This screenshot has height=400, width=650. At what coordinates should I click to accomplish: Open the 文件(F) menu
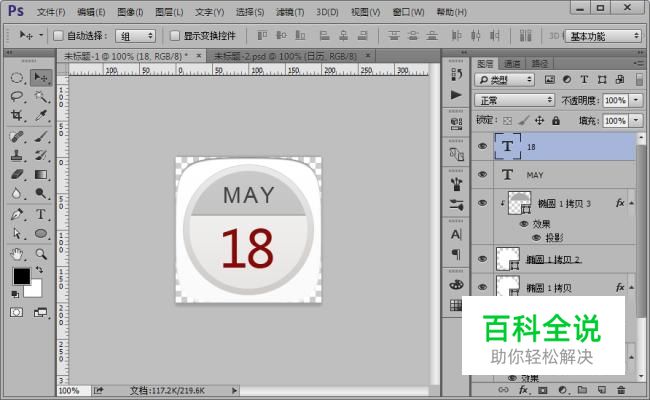51,12
